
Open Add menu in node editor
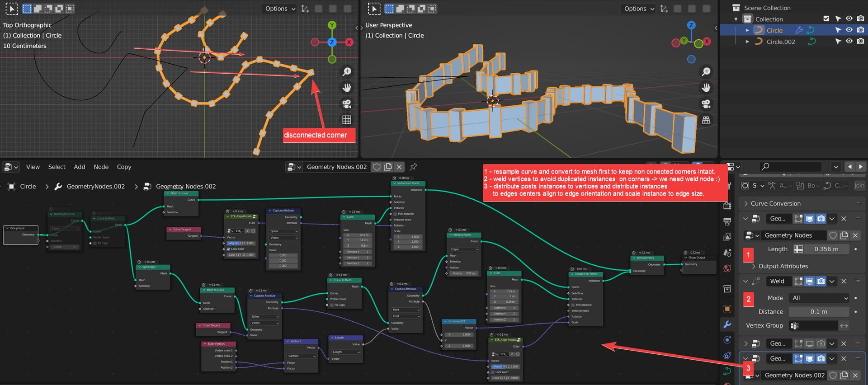point(80,167)
